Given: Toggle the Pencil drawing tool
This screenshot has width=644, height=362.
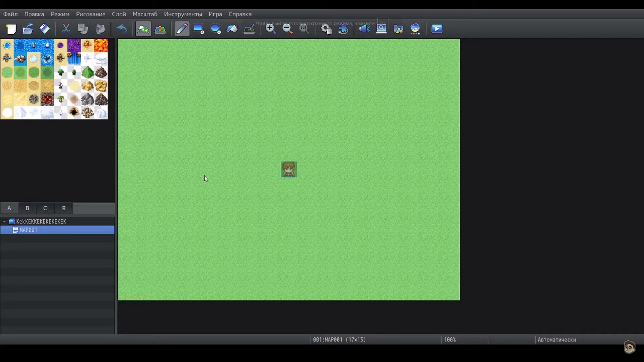Looking at the screenshot, I should click(182, 29).
